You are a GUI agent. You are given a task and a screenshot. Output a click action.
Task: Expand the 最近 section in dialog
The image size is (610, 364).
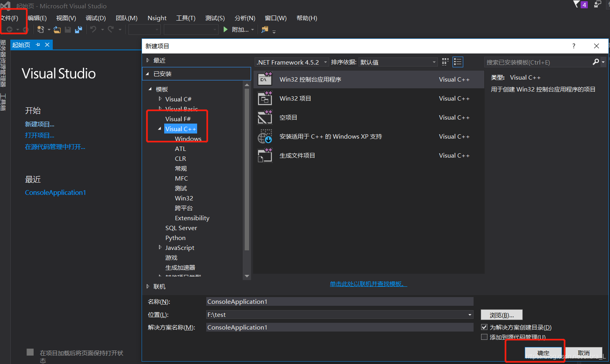(148, 60)
